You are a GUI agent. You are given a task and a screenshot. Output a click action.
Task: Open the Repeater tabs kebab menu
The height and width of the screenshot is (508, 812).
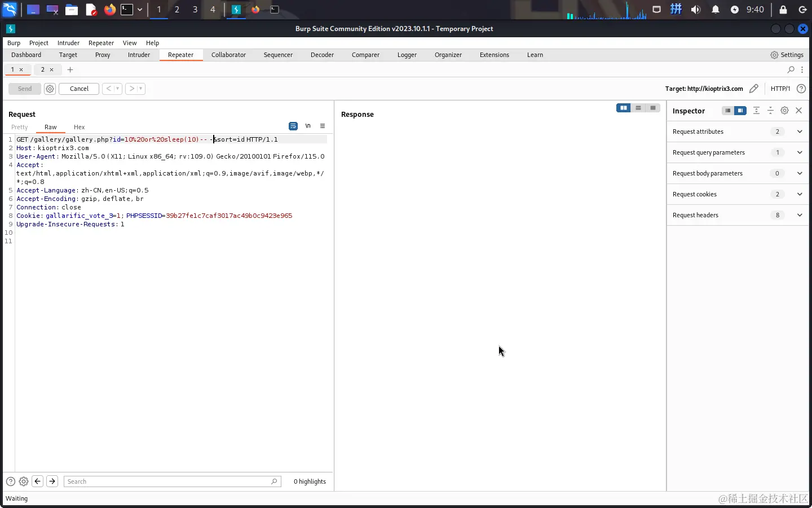click(802, 69)
